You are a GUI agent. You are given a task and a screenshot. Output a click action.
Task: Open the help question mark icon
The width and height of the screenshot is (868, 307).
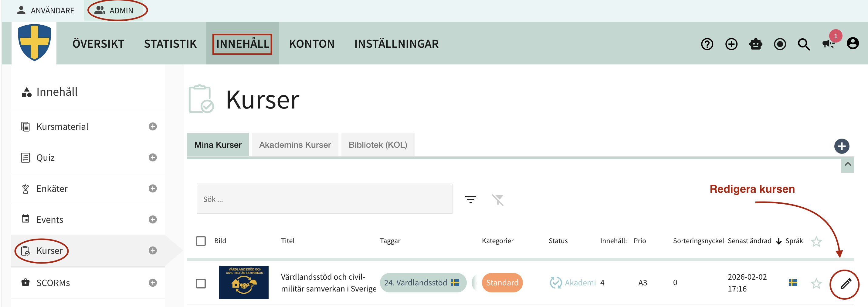pos(707,44)
